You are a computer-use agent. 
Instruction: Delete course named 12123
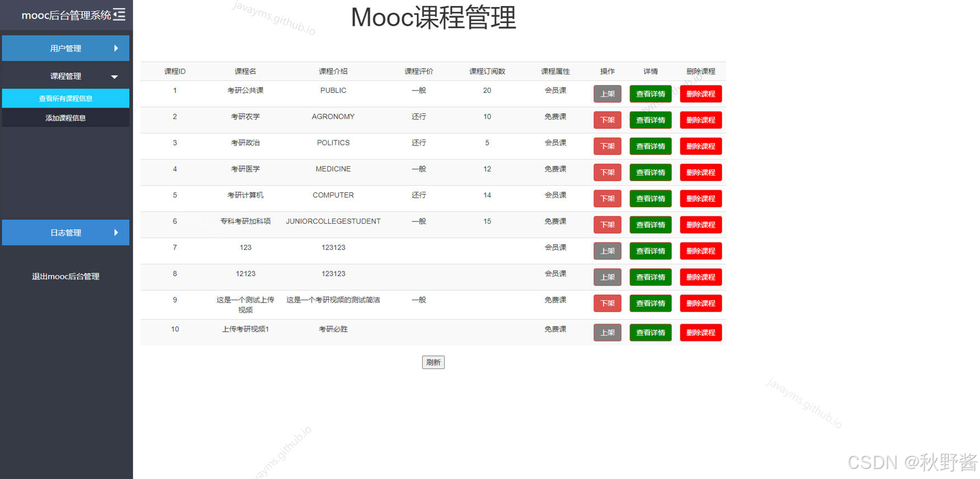701,277
